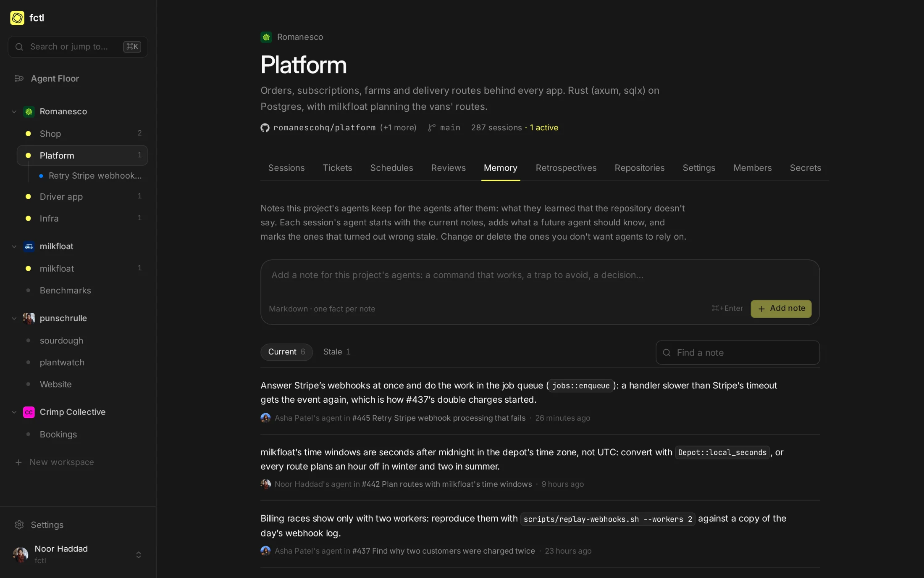This screenshot has width=924, height=578.
Task: Click the fctl logo icon
Action: point(17,18)
